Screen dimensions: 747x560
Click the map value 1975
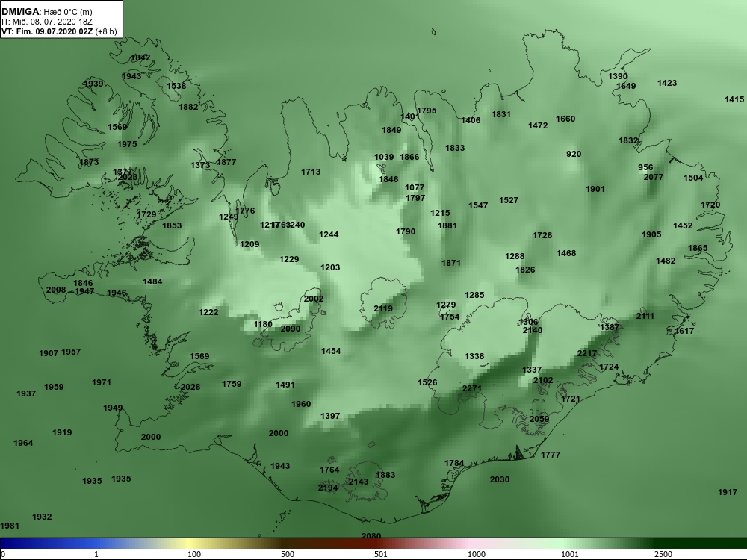(127, 144)
